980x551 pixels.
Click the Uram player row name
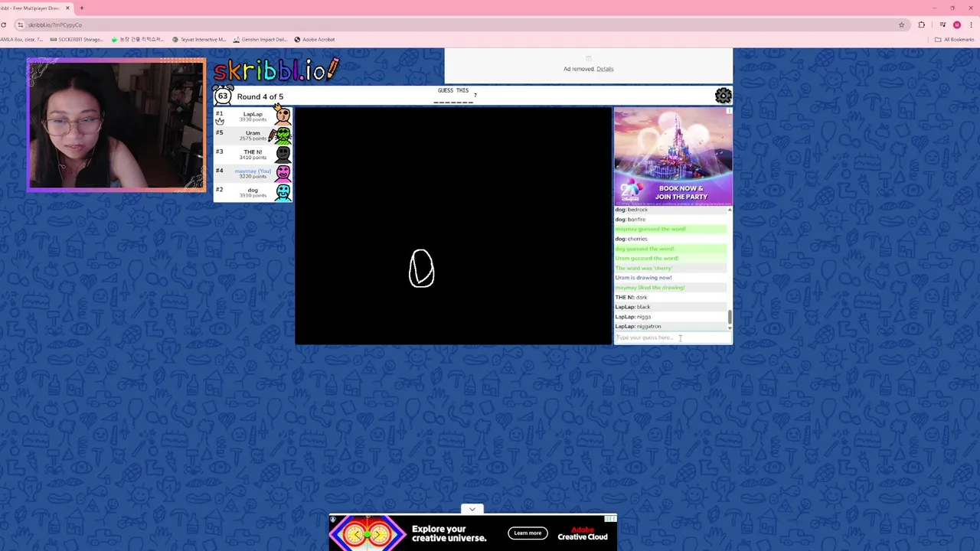[253, 133]
